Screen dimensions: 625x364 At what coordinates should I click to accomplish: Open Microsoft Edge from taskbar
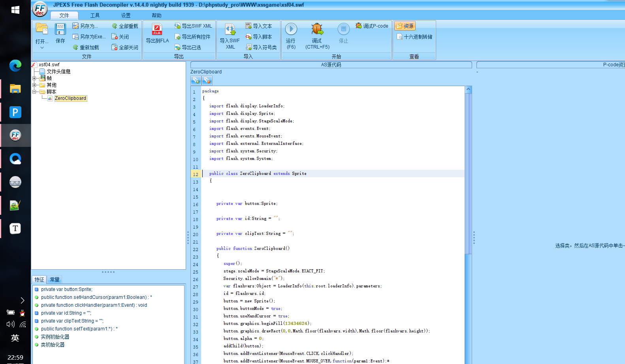[x=15, y=66]
